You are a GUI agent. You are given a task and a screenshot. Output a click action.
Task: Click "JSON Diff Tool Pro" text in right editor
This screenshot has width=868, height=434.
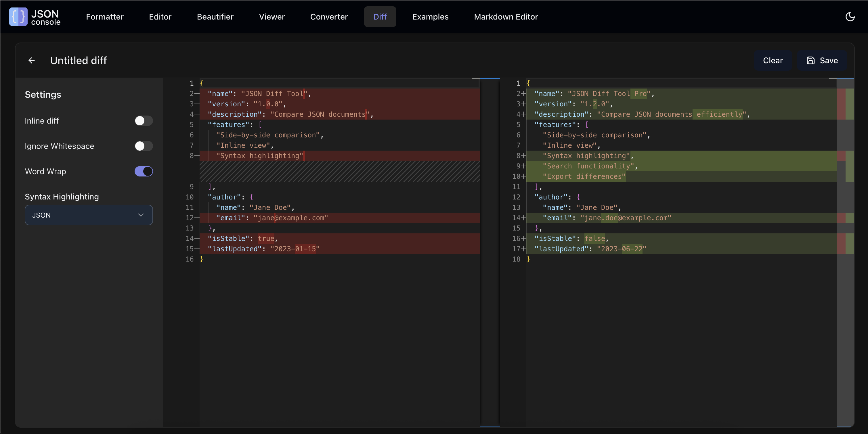click(x=609, y=94)
